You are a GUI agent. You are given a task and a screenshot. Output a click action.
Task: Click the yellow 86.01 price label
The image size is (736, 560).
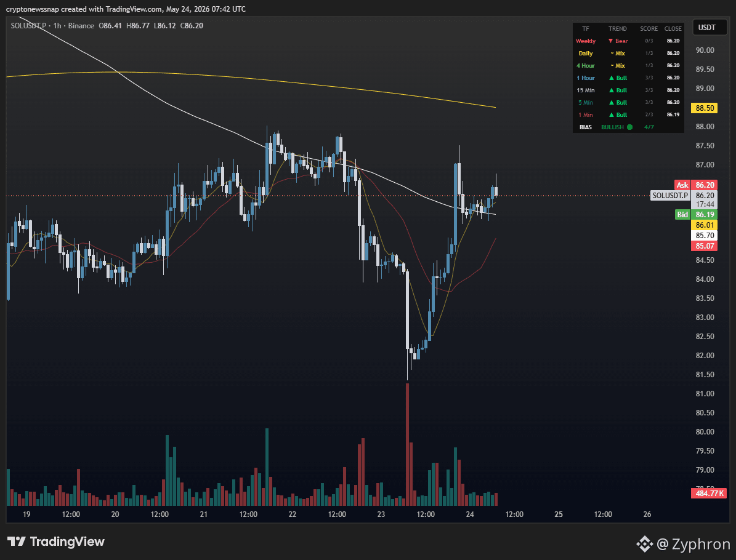coord(705,225)
